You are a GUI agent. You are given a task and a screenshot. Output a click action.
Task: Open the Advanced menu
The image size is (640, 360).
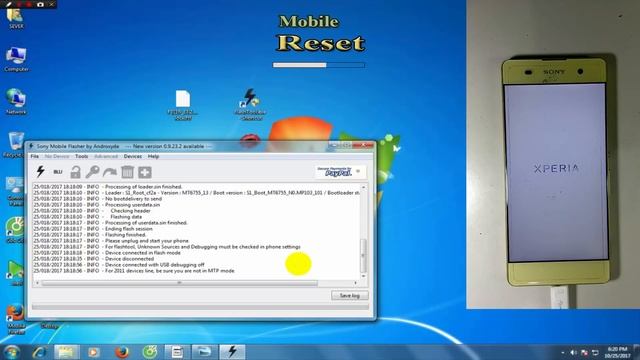click(x=106, y=156)
